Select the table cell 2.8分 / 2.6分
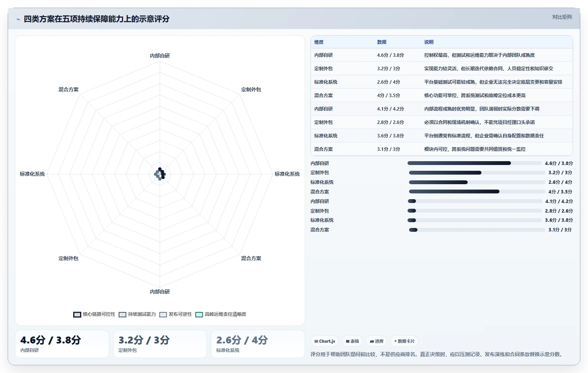This screenshot has width=588, height=373. (x=391, y=122)
